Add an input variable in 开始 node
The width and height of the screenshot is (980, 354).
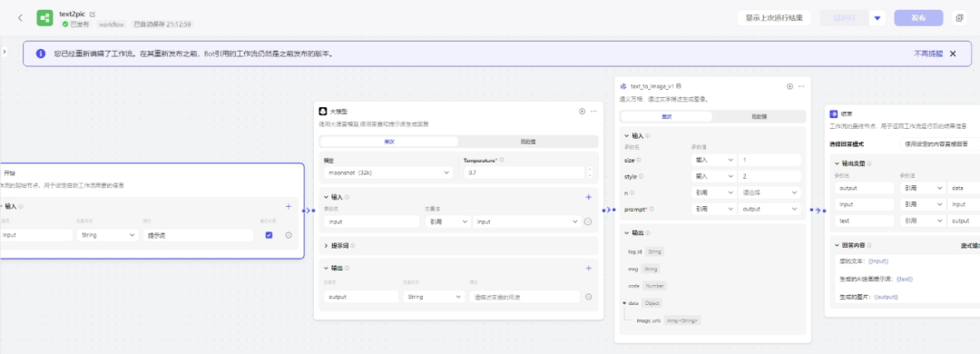pos(289,206)
